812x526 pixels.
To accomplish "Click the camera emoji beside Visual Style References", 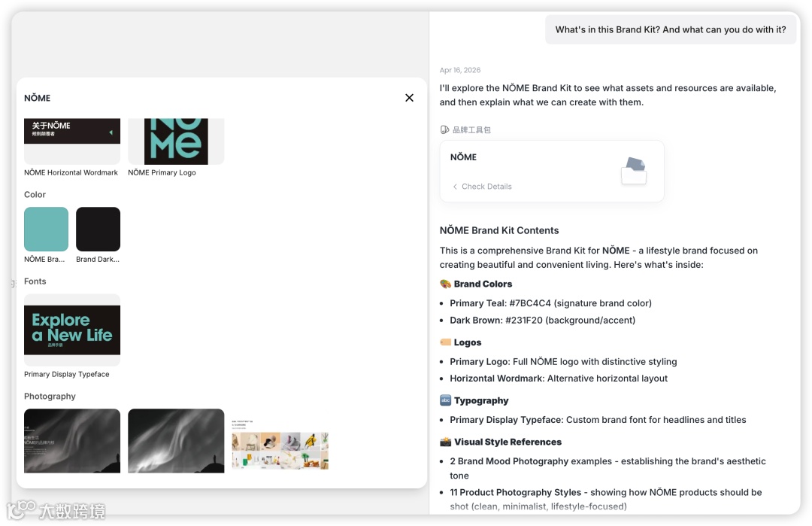I will (x=445, y=442).
